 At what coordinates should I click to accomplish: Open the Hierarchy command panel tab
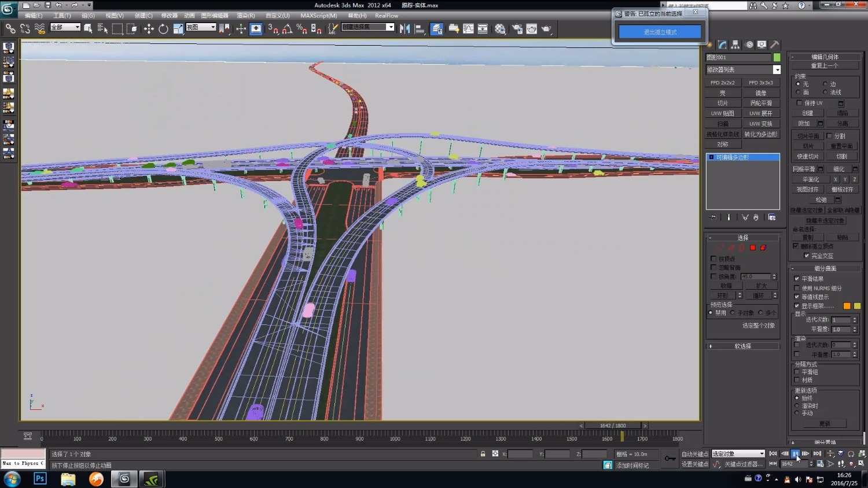[x=735, y=45]
